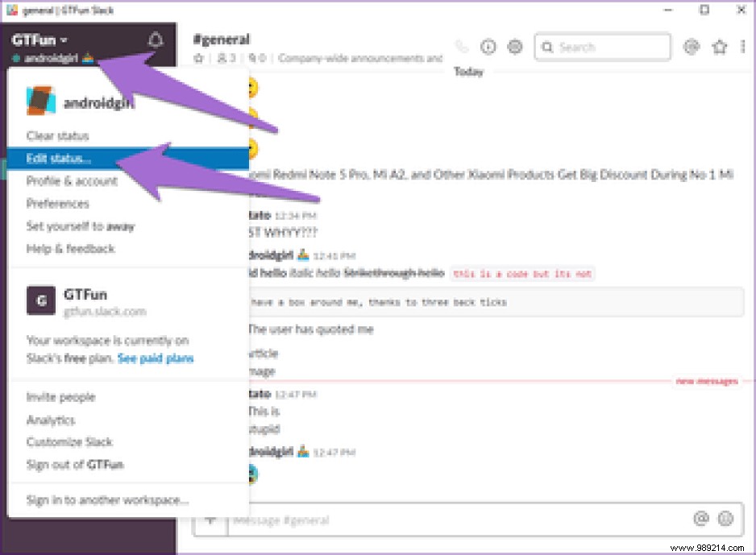Open channel settings via the gear icon
Screen dimensions: 756x555
pos(515,47)
